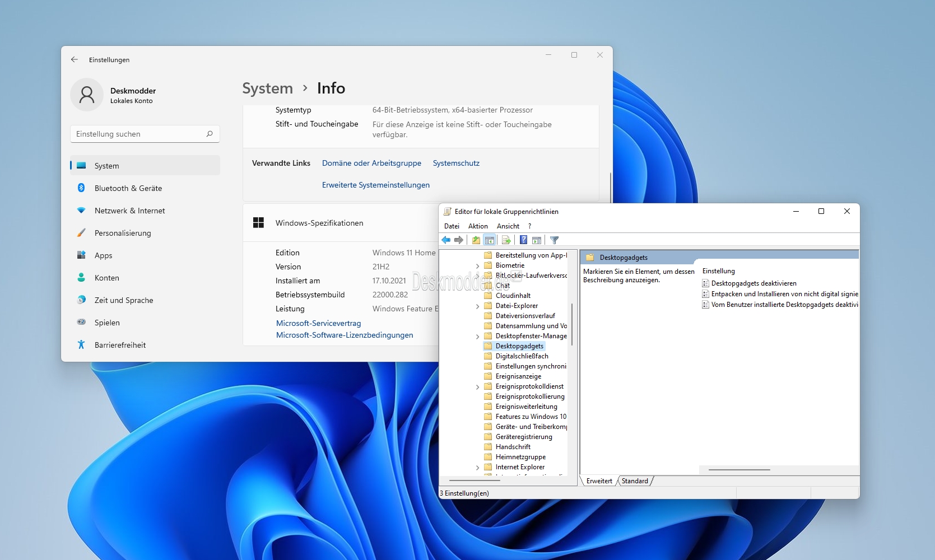This screenshot has height=560, width=935.
Task: Click the Version value 21H2
Action: click(x=381, y=267)
